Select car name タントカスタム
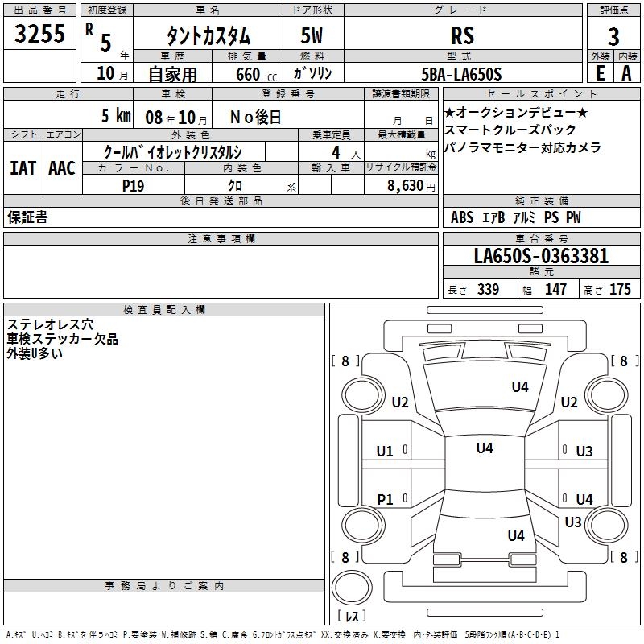Screen dimensions: 644x644 point(208,35)
